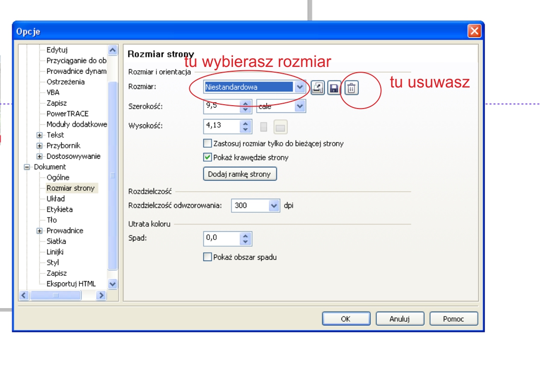The image size is (540, 392).
Task: Click the save page size floppy icon
Action: coord(333,87)
